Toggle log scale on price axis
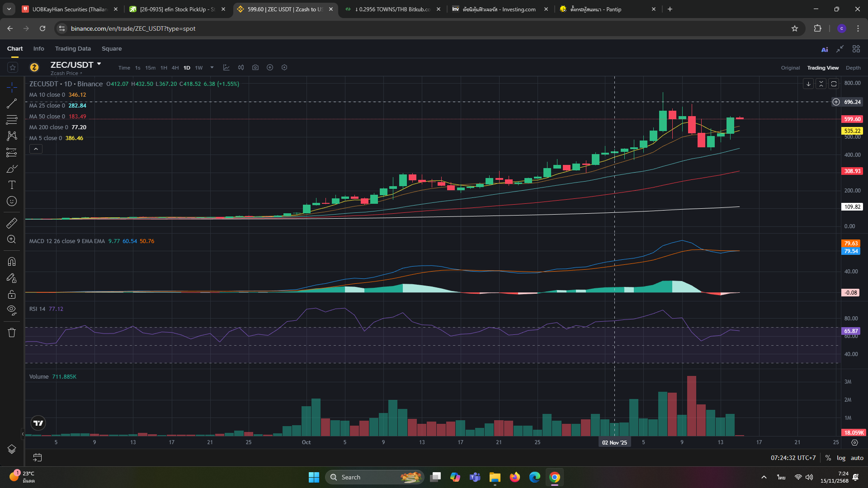The image size is (868, 488). tap(841, 458)
